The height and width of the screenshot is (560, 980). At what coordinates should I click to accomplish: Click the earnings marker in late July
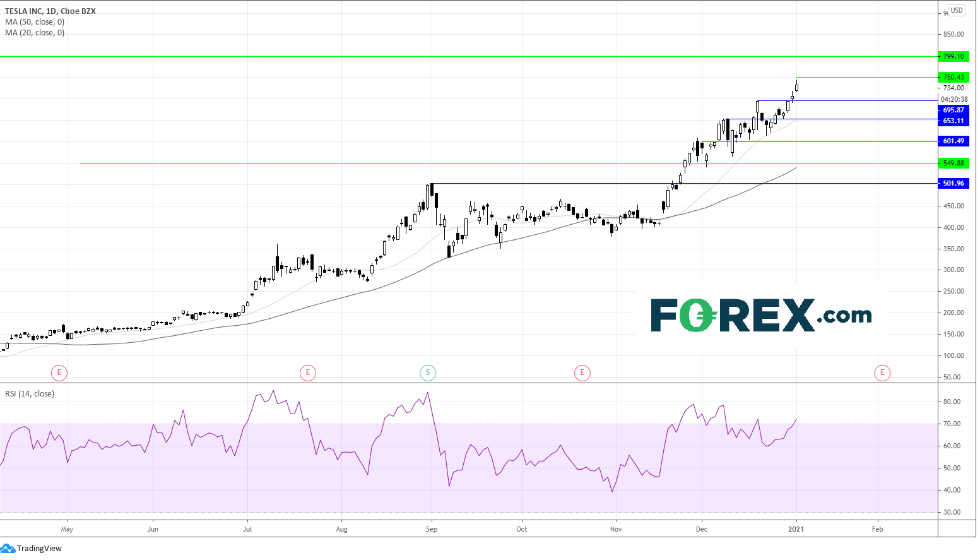point(307,372)
